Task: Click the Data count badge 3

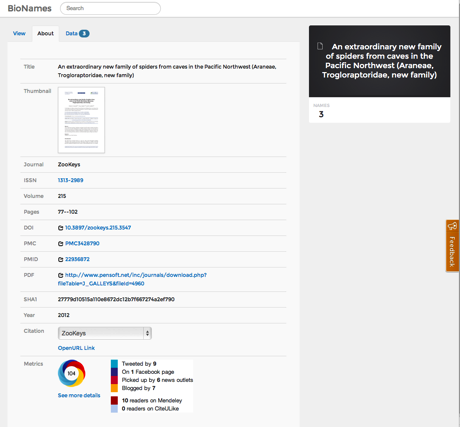Action: pos(84,33)
